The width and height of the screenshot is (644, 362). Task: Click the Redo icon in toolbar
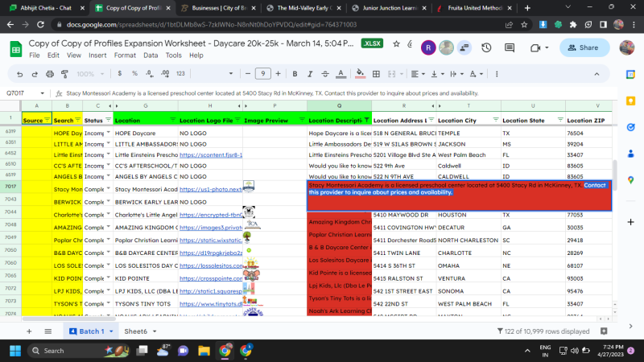tap(35, 74)
